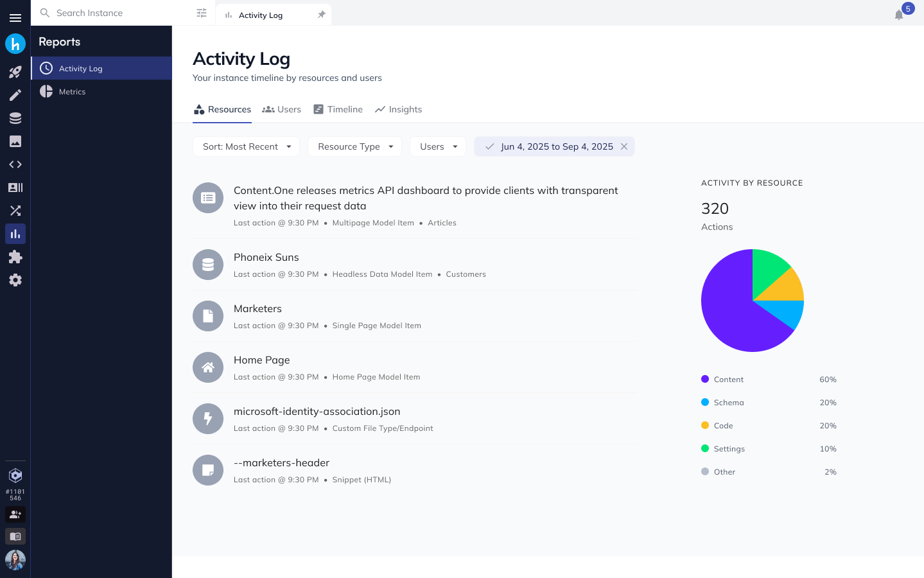Viewport: 924px width, 578px height.
Task: Open the Users filter dropdown
Action: click(x=437, y=146)
